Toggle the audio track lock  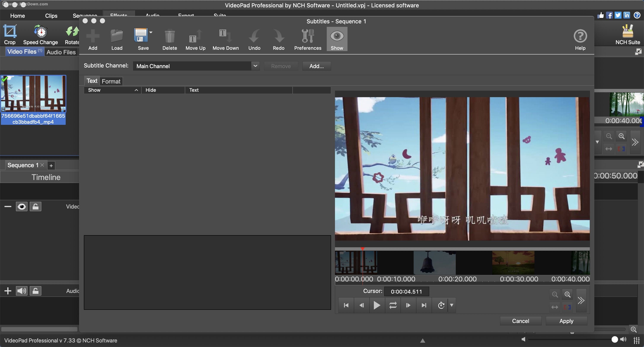tap(35, 291)
